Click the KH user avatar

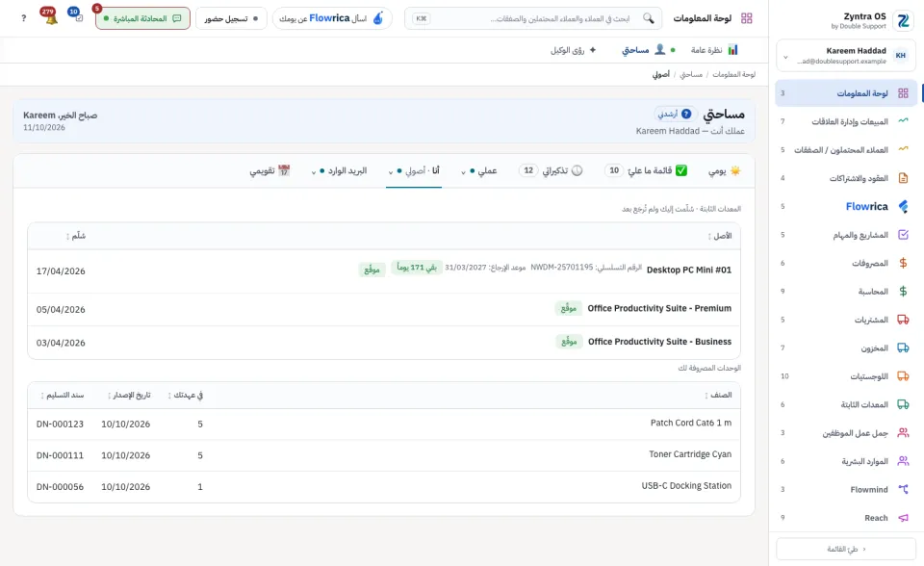pos(901,56)
